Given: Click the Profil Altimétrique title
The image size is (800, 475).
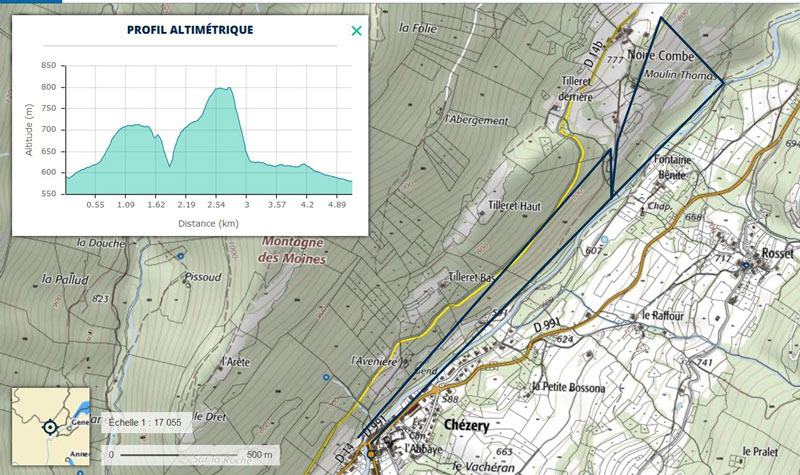Looking at the screenshot, I should pyautogui.click(x=190, y=30).
